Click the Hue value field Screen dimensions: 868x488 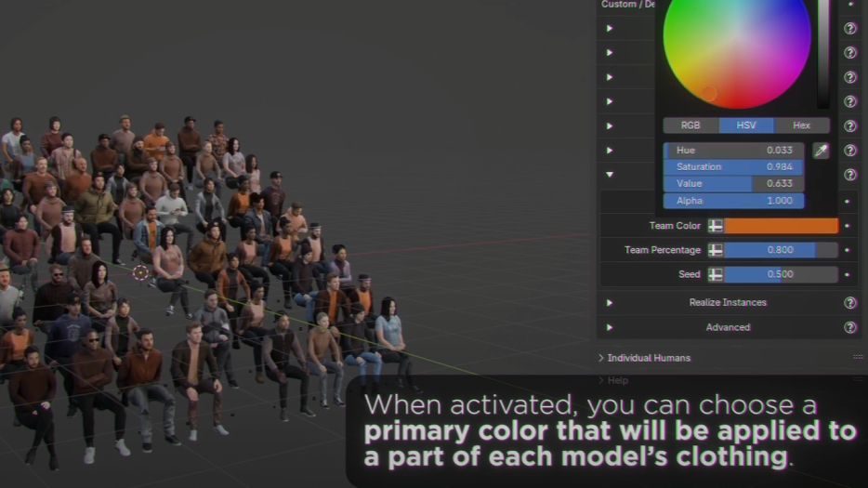point(733,151)
